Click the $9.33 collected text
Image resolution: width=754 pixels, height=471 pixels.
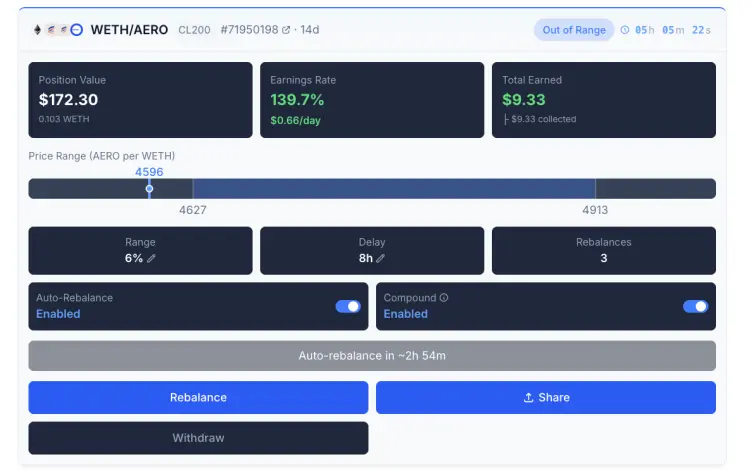point(543,119)
